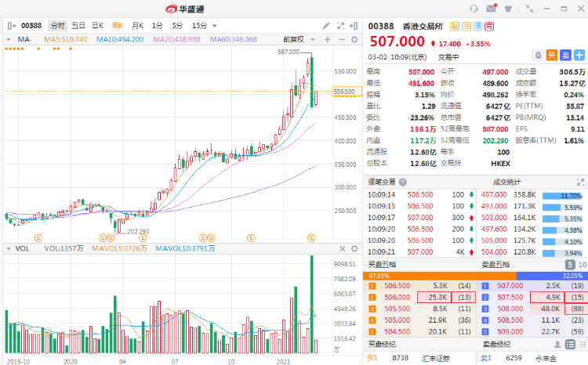Click the first E event marker on chart
The height and width of the screenshot is (365, 588).
[38, 237]
